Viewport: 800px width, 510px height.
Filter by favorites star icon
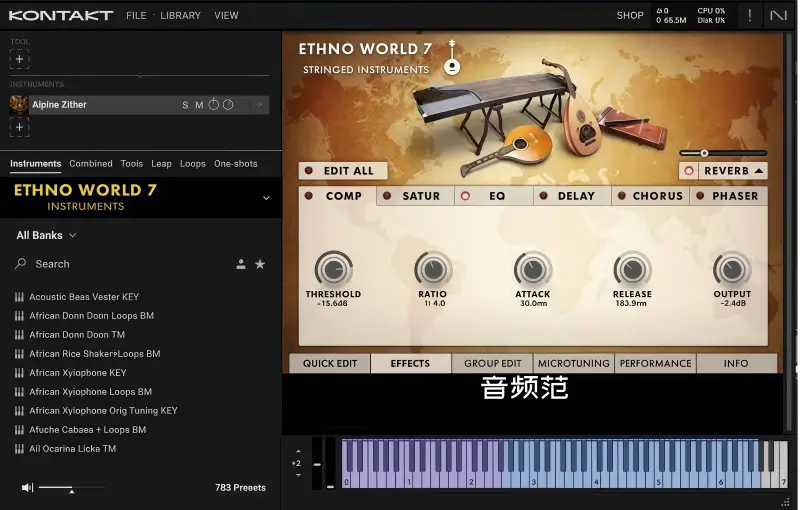click(x=260, y=264)
